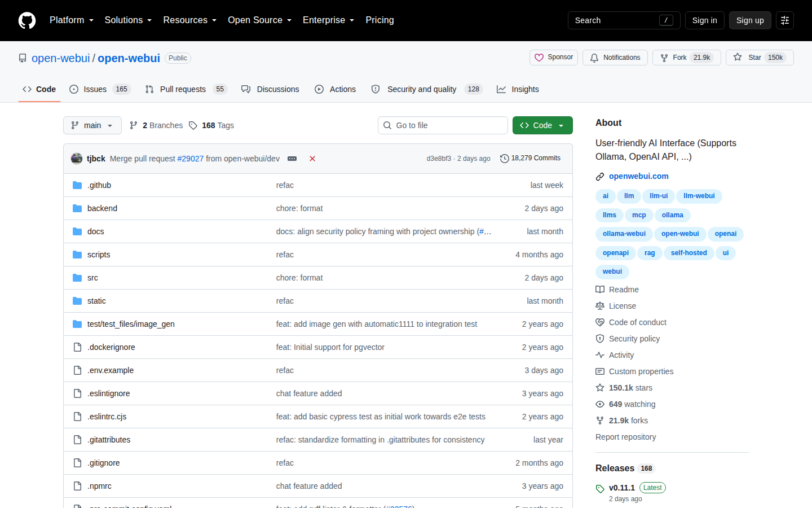The height and width of the screenshot is (508, 812).
Task: Click the header Search field
Action: click(x=624, y=20)
